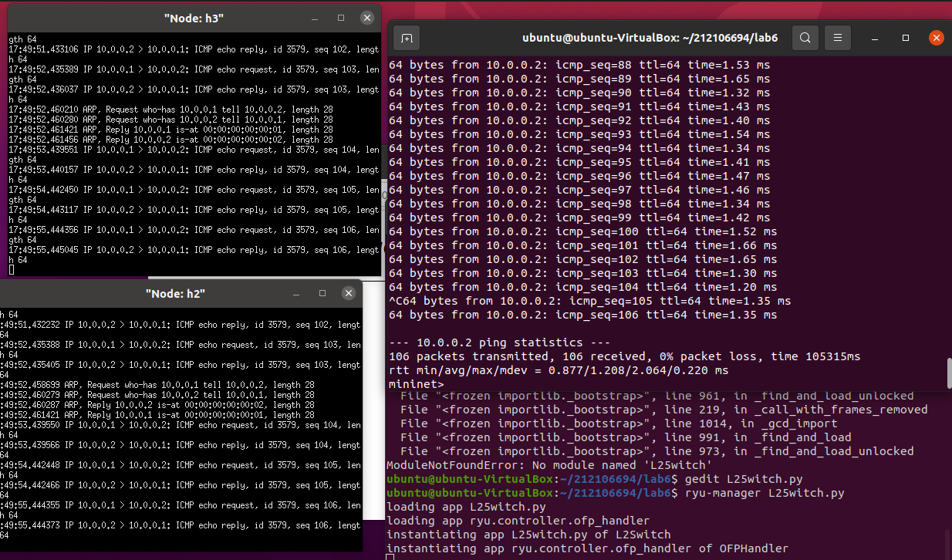Maximize the Node: h3 window
The image size is (952, 560).
[341, 17]
